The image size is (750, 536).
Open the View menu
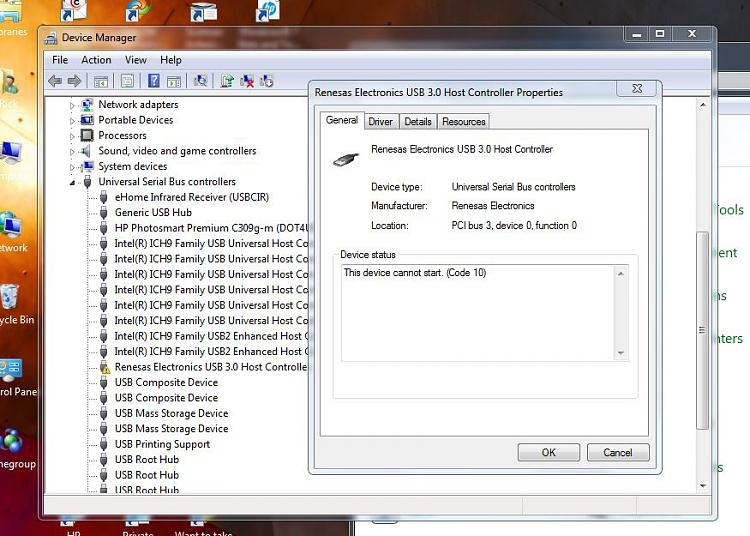136,60
